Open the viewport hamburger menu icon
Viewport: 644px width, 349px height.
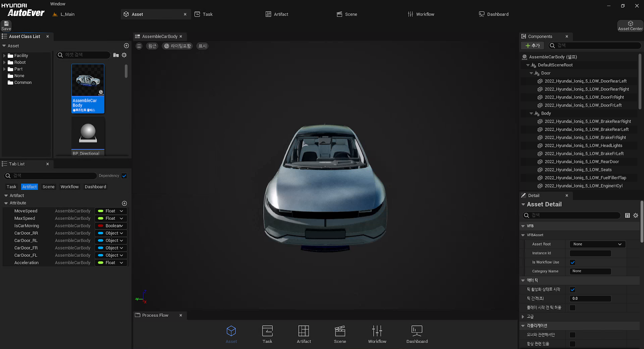[x=139, y=46]
